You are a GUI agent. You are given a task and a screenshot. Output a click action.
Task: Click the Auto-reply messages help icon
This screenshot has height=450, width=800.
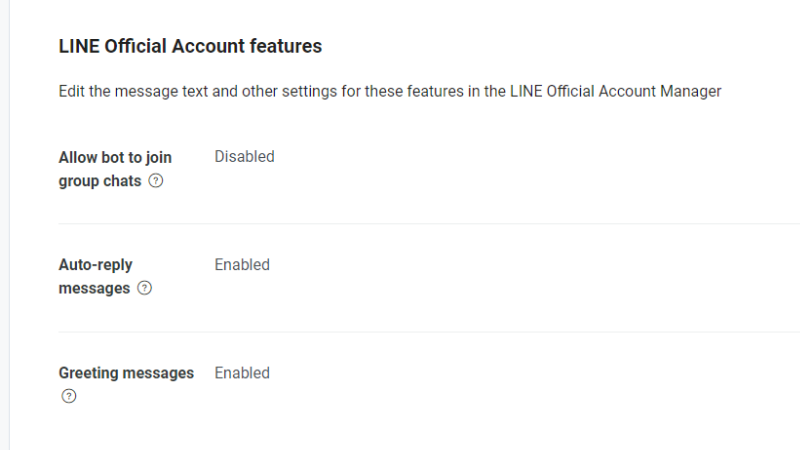click(x=144, y=288)
